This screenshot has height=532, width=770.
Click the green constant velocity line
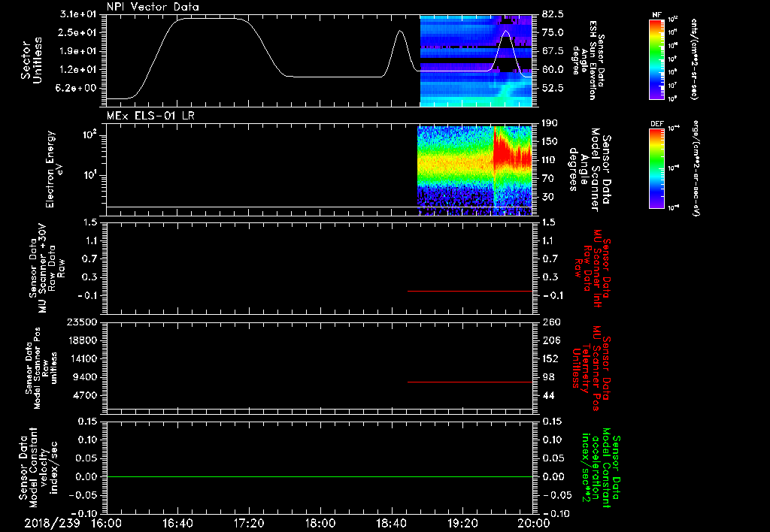(x=320, y=476)
